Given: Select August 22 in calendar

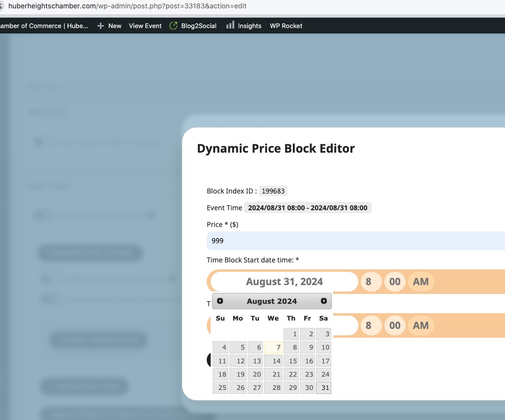Looking at the screenshot, I should (291, 374).
